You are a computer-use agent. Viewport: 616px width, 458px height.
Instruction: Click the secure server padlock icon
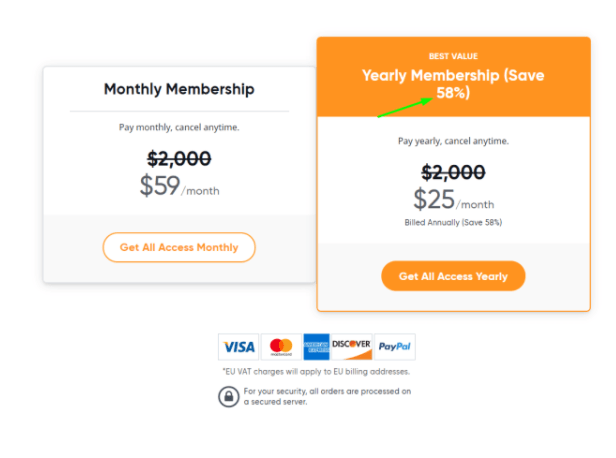[x=229, y=397]
